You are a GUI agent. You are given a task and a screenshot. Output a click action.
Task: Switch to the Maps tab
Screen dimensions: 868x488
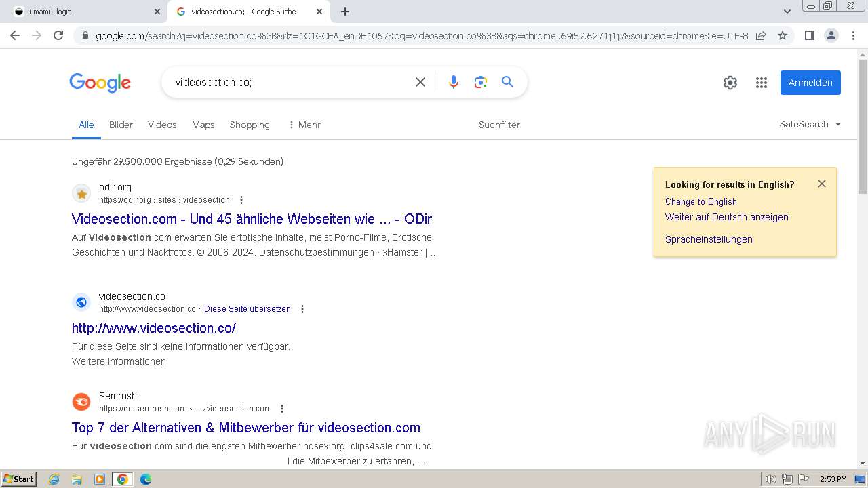[203, 125]
